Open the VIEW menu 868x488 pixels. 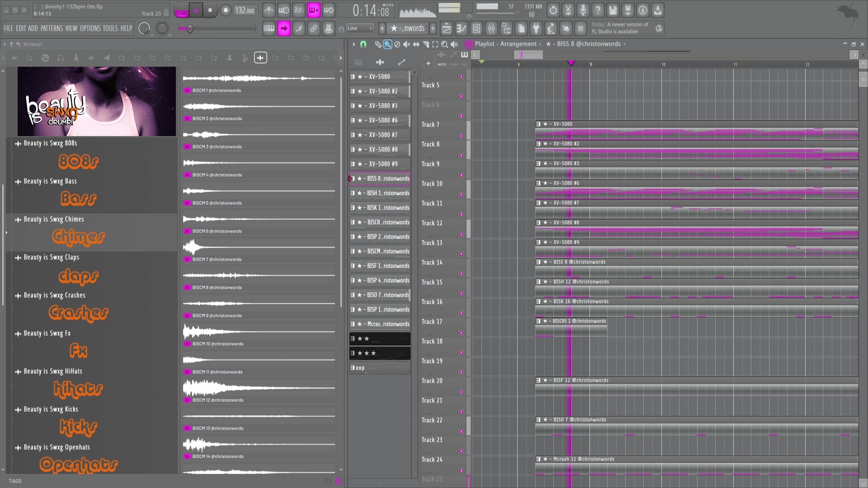tap(71, 28)
